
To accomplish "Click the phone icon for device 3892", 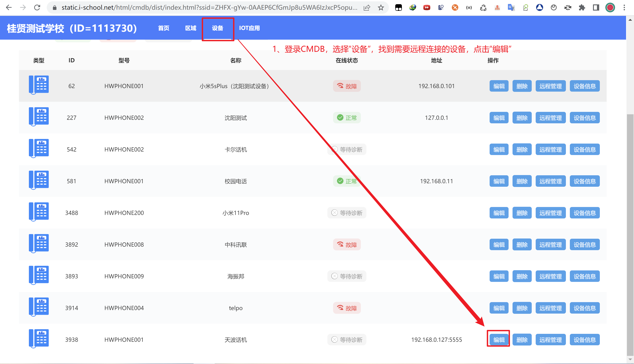I will pyautogui.click(x=39, y=244).
